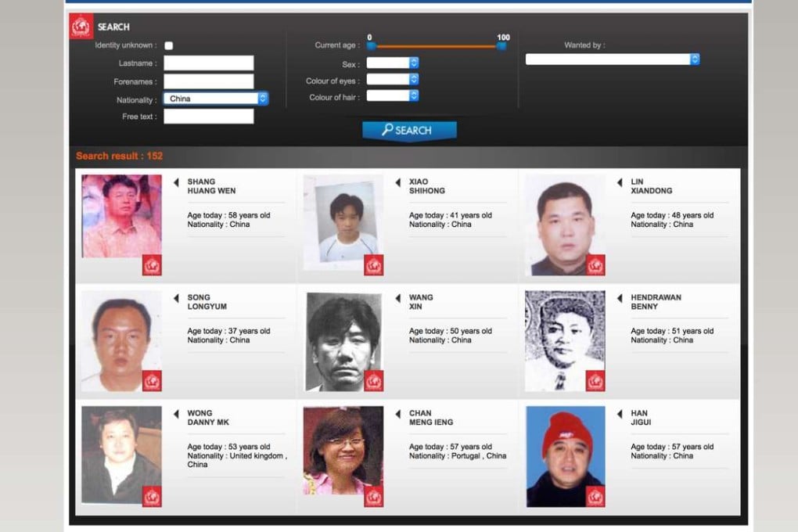Click the arrow icon beside SONG LONGYUM
The height and width of the screenshot is (532, 798).
click(x=174, y=297)
